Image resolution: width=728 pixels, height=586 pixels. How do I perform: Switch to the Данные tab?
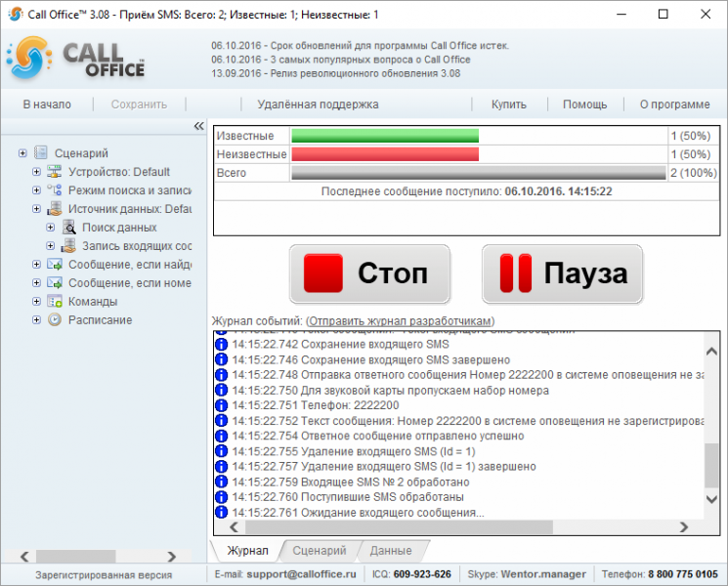tap(391, 550)
